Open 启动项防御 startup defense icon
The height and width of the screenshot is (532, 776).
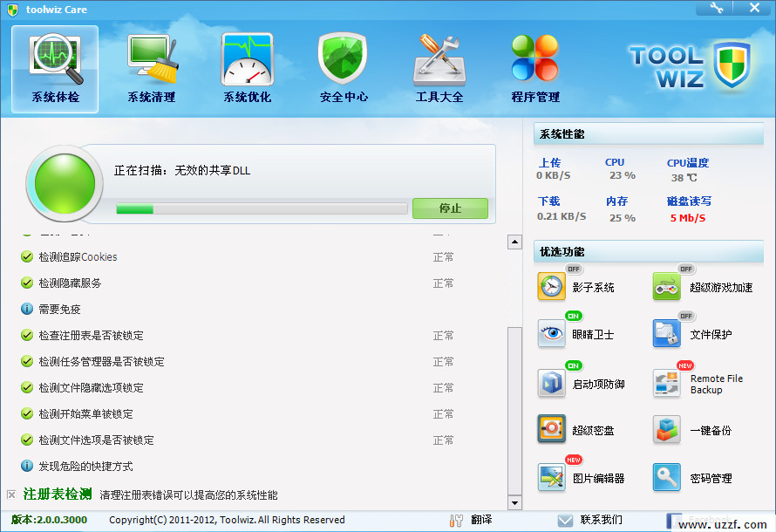click(551, 383)
